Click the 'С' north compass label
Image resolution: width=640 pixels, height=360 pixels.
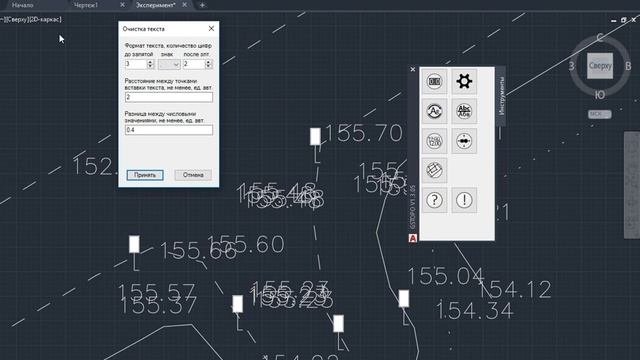(x=600, y=38)
